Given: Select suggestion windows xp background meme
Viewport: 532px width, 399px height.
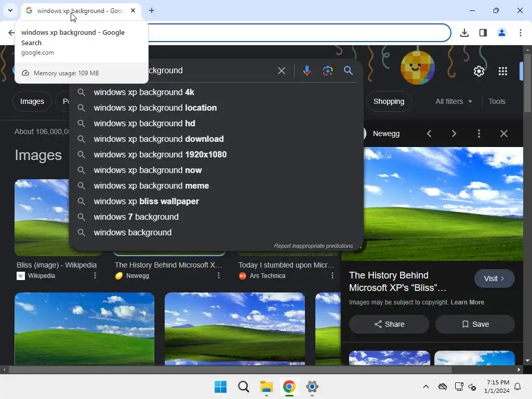Looking at the screenshot, I should click(x=216, y=186).
